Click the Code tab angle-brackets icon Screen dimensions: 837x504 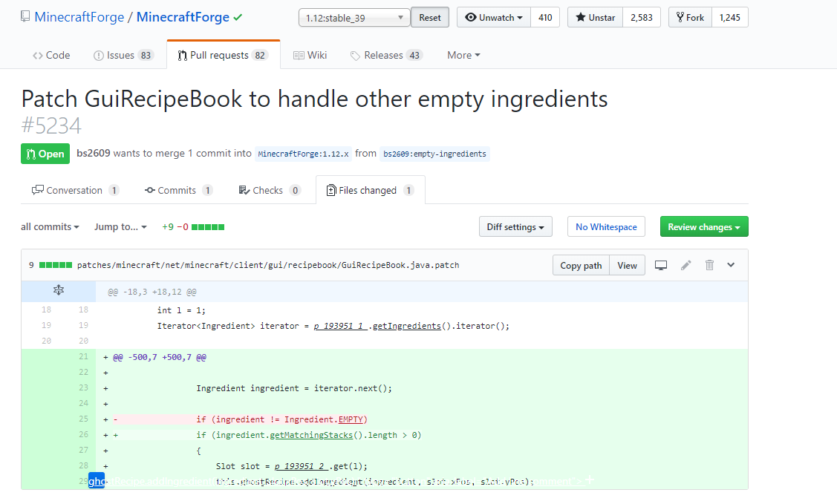[x=37, y=56]
